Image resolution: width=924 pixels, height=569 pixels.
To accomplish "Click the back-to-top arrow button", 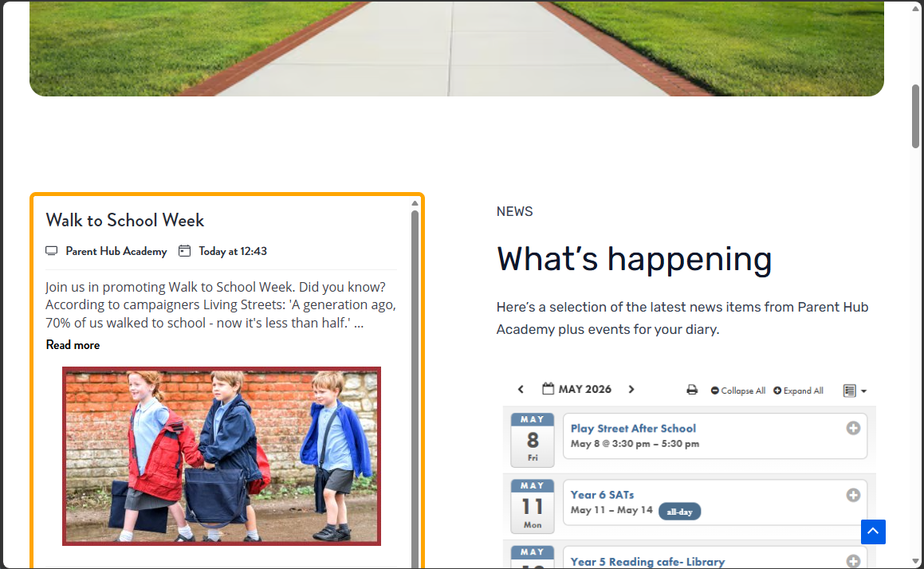I will (x=873, y=532).
